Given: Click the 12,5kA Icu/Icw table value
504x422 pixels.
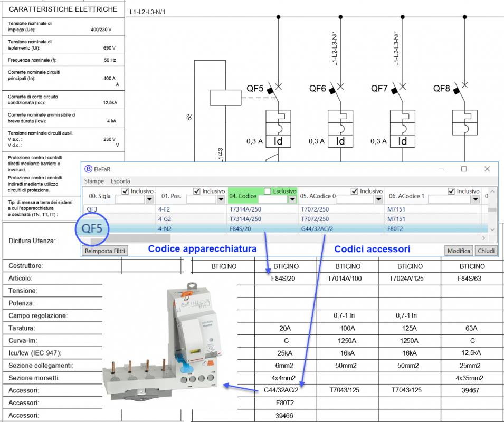Looking at the screenshot, I should pos(471,353).
